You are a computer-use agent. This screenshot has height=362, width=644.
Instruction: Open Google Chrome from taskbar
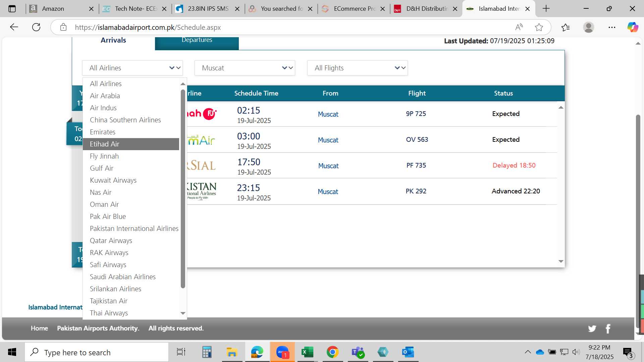tap(332, 352)
